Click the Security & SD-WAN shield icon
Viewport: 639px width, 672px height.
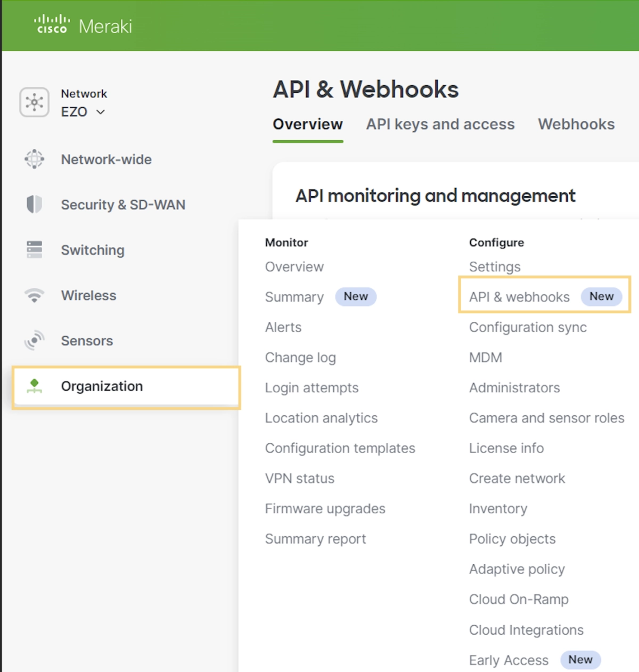34,204
